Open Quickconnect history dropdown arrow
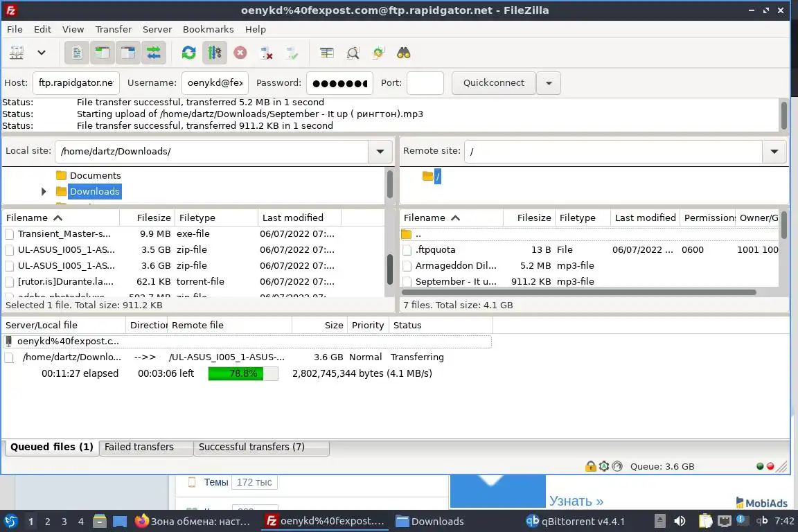Image resolution: width=798 pixels, height=532 pixels. pyautogui.click(x=549, y=83)
